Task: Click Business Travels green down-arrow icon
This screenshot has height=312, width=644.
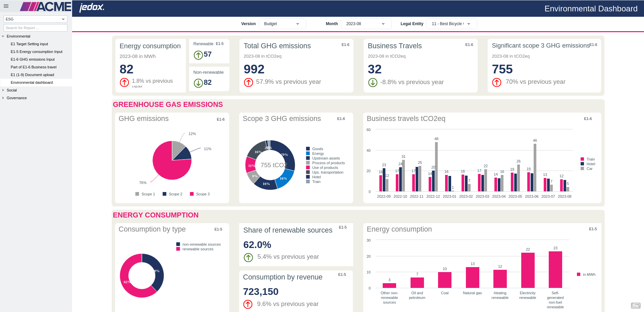Action: [373, 82]
